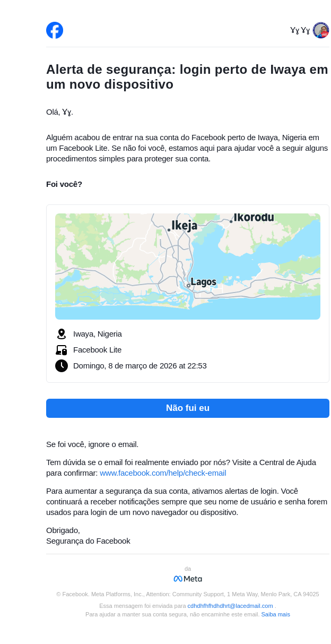The width and height of the screenshot is (331, 644).
Task: Click the Lagos label on map
Action: click(203, 282)
